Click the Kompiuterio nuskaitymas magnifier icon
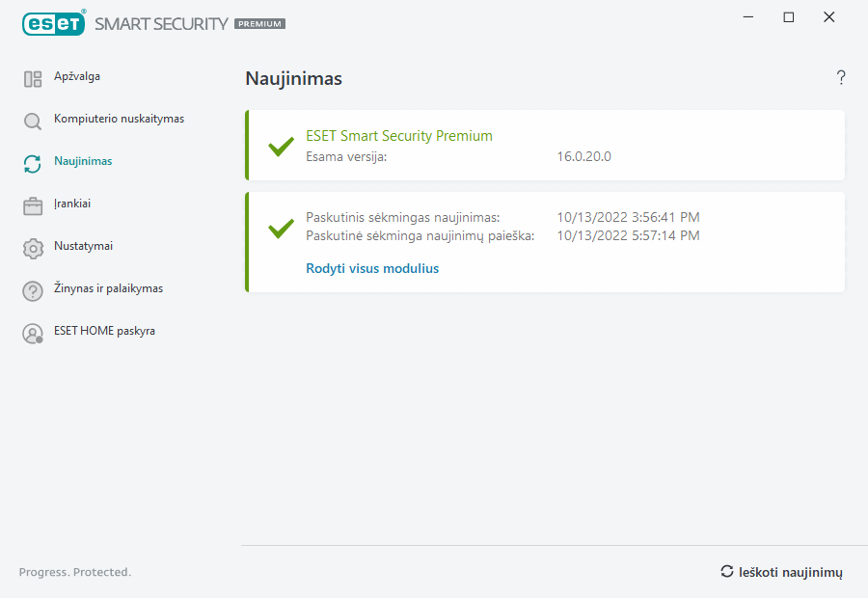 (x=33, y=122)
